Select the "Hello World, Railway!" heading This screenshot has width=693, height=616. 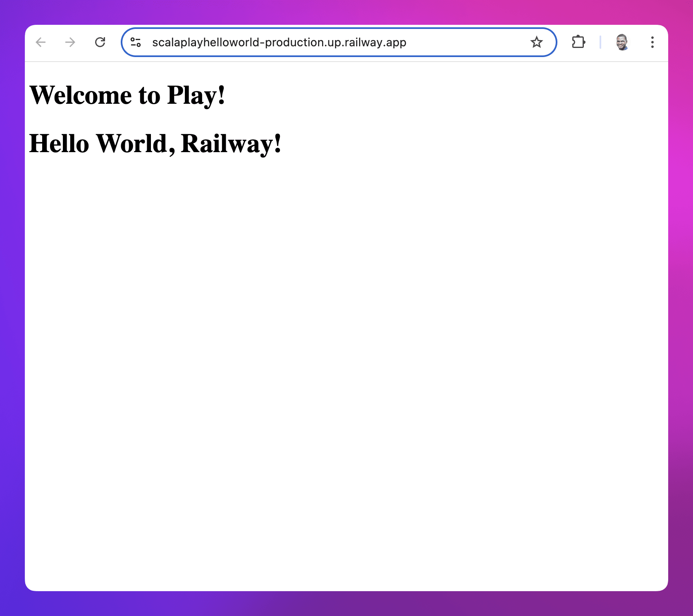pos(155,144)
